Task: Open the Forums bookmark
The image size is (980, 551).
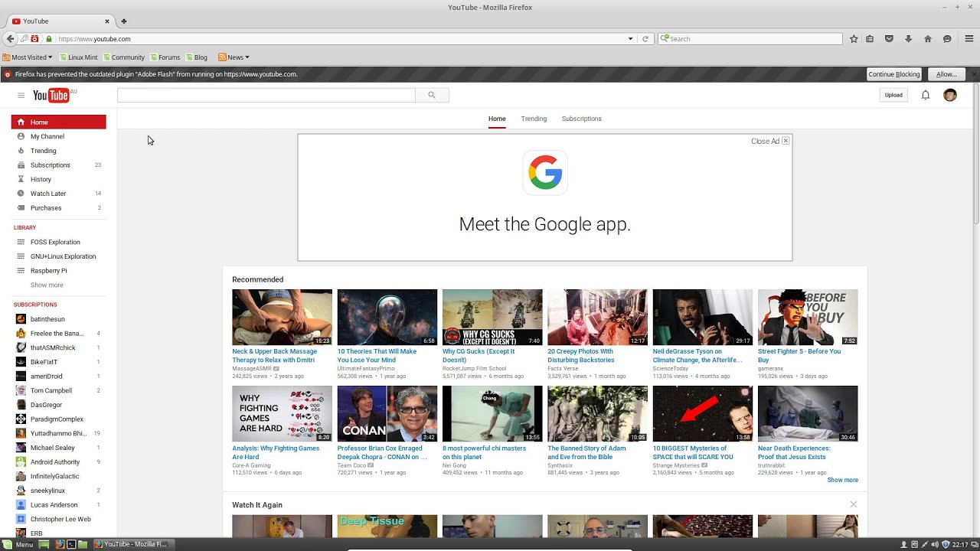Action: point(165,57)
